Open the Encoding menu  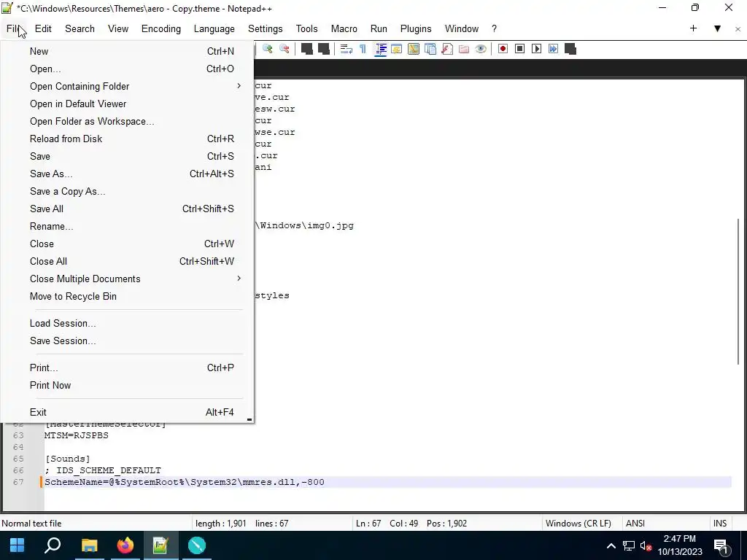click(x=161, y=28)
